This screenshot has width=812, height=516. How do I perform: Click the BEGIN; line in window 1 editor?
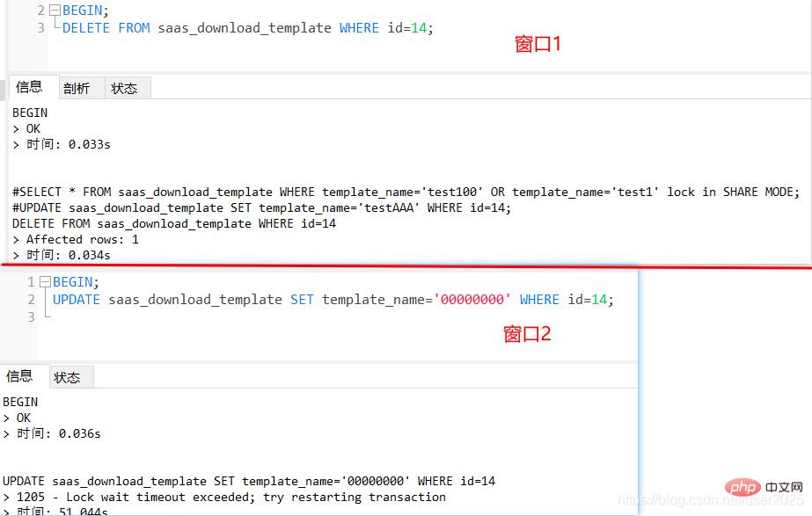pos(85,11)
